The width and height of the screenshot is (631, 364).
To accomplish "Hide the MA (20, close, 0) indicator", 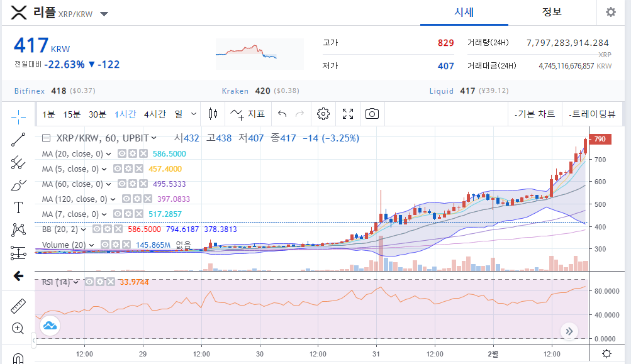I will 122,153.
